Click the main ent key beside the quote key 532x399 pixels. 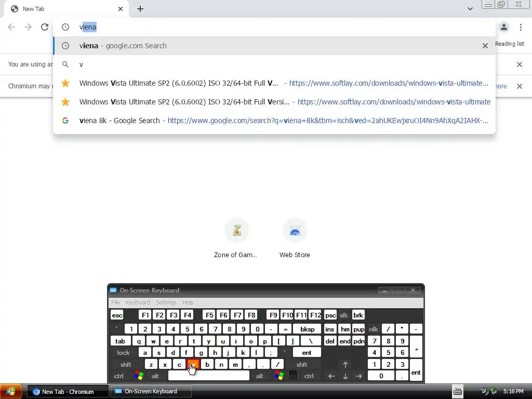click(x=307, y=353)
